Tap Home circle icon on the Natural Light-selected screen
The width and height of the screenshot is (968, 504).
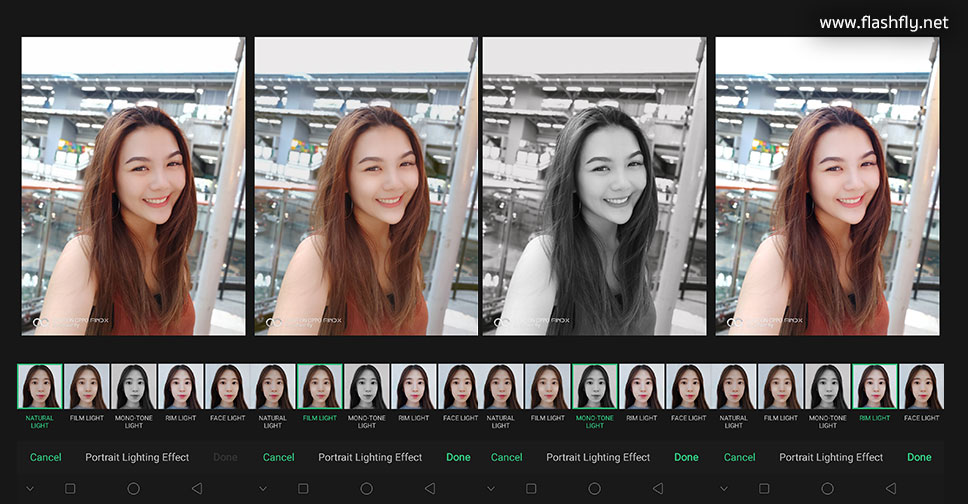click(133, 488)
